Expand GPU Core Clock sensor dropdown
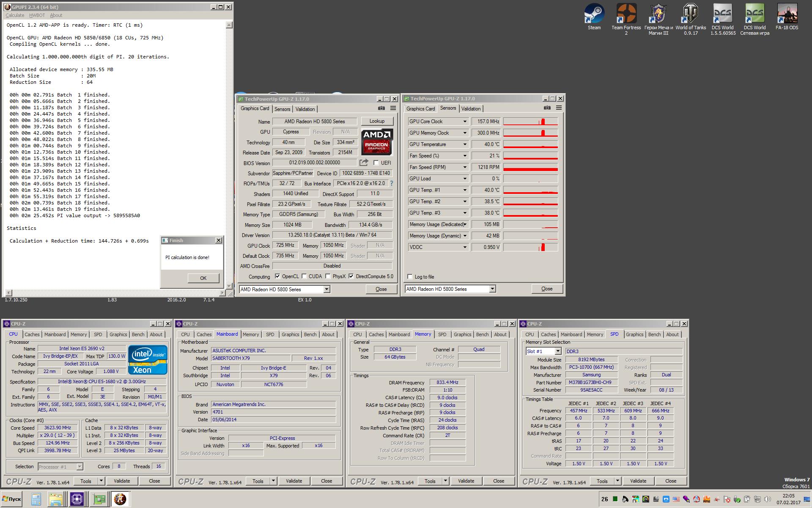Viewport: 812px width, 508px height. pyautogui.click(x=465, y=121)
